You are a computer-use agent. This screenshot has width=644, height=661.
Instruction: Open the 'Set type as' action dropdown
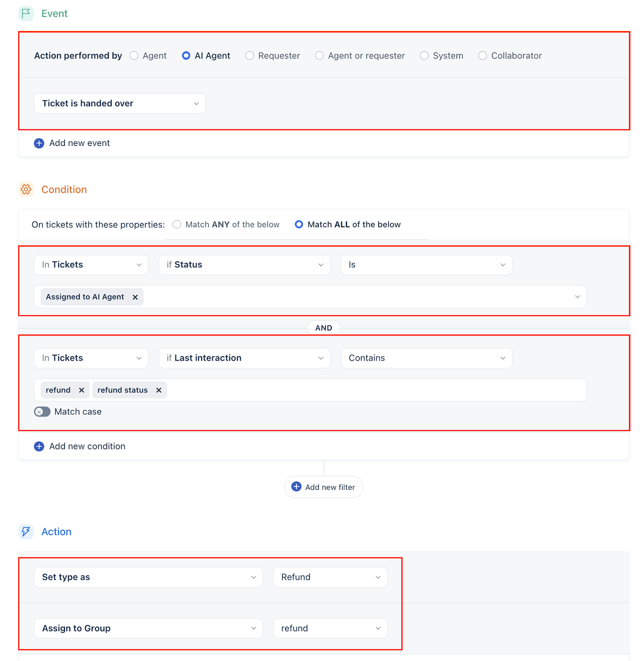pyautogui.click(x=148, y=577)
